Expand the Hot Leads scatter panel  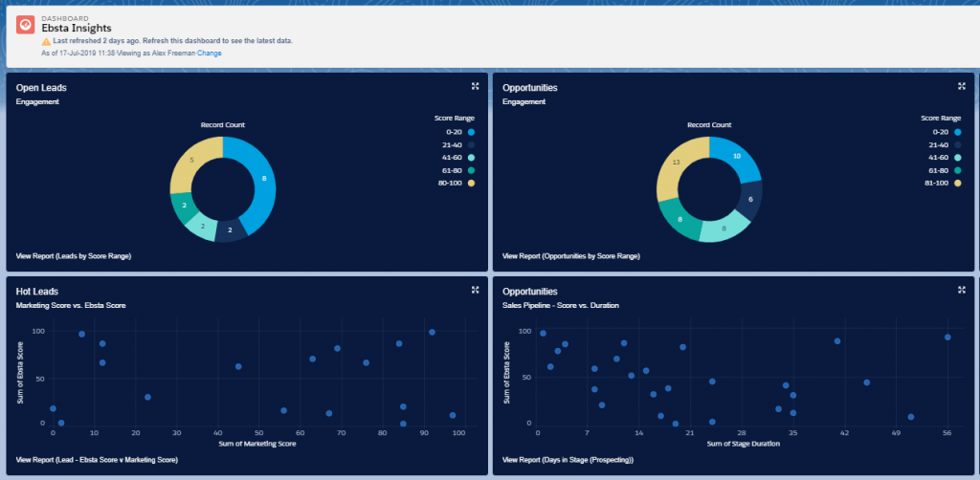point(475,290)
